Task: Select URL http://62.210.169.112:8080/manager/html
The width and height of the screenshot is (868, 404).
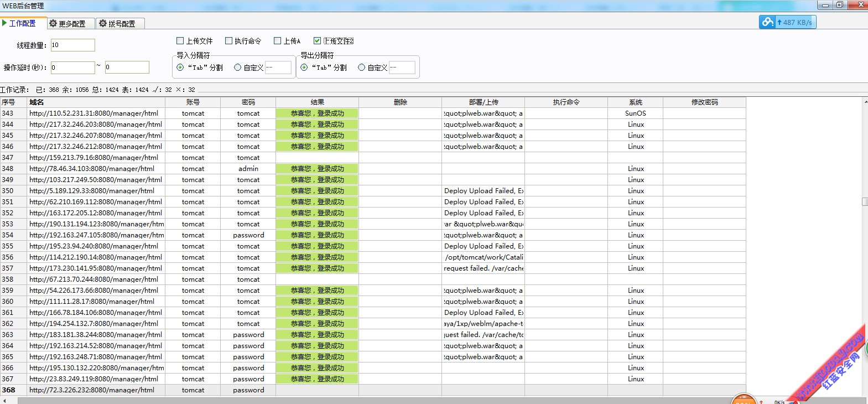Action: (x=96, y=202)
